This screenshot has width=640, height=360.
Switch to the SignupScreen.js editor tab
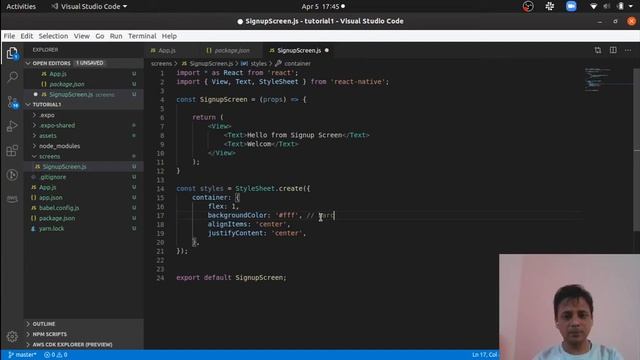(x=299, y=51)
